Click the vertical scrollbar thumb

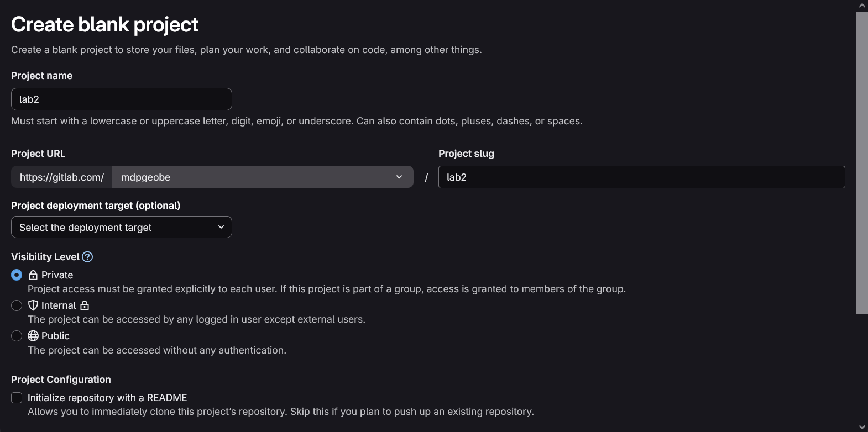(862, 163)
